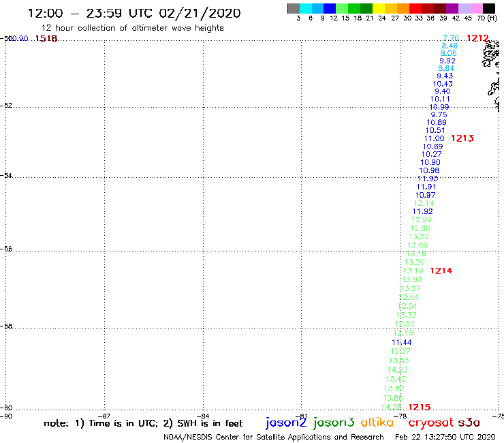
Task: Click the note about UTC and SWH
Action: pyautogui.click(x=143, y=423)
